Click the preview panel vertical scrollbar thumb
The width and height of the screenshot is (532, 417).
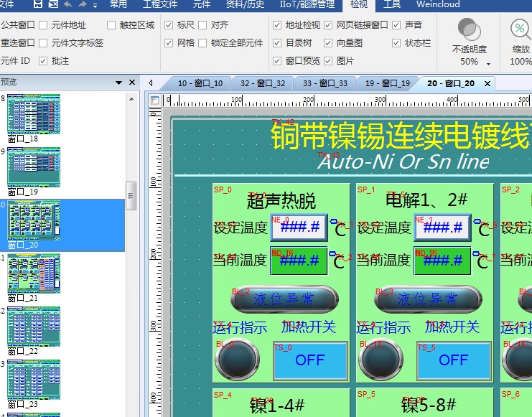click(131, 195)
